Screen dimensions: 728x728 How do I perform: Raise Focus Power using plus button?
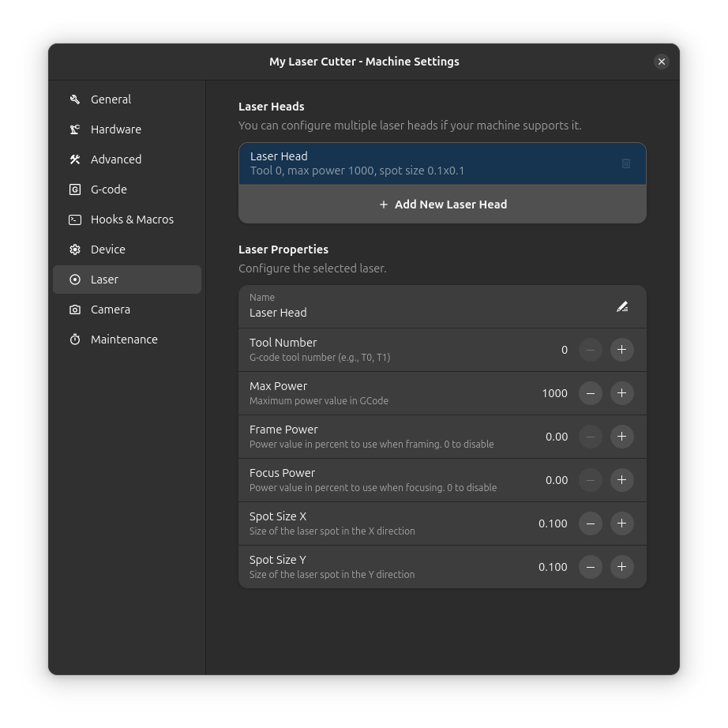(622, 480)
